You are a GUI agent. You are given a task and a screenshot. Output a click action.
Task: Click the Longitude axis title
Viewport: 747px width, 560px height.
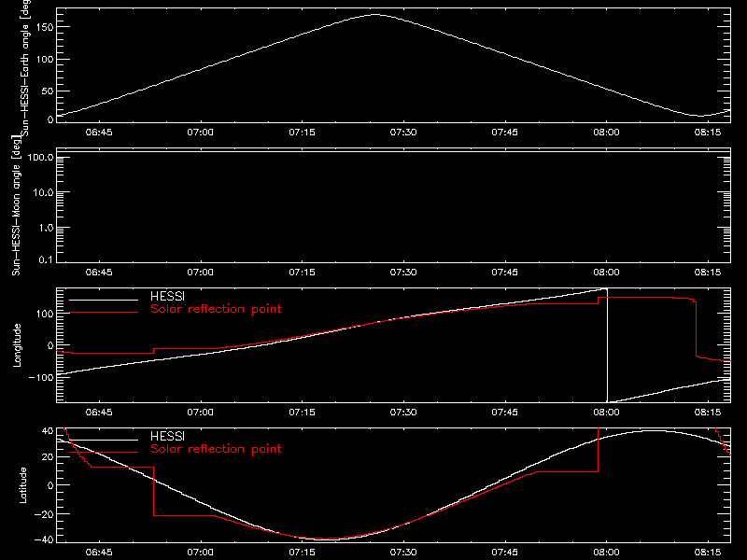pyautogui.click(x=17, y=345)
